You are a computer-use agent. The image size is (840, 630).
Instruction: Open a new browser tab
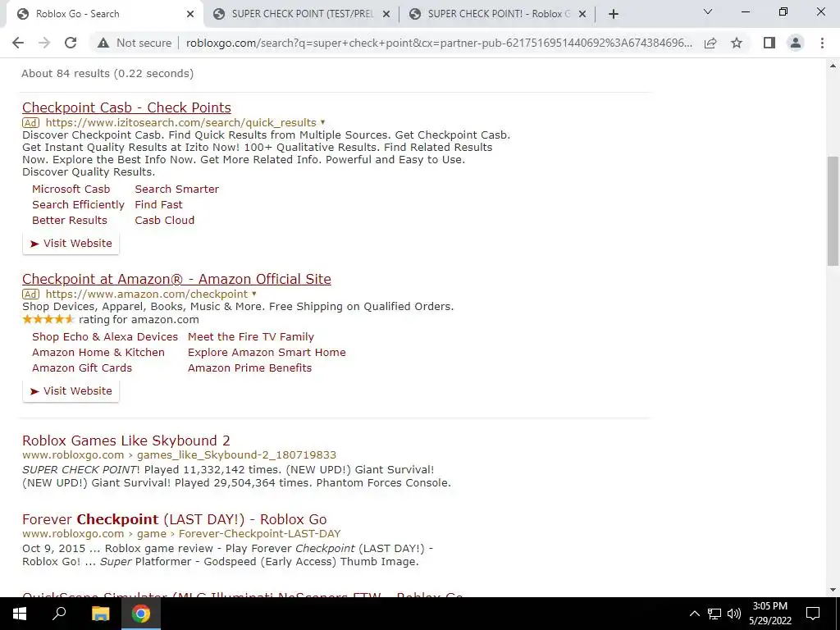(614, 14)
